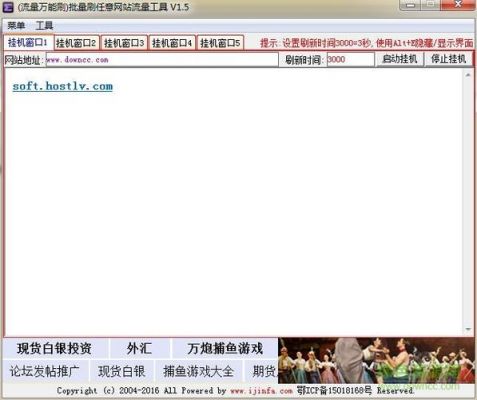Minimize the traffic tool window
Image resolution: width=477 pixels, height=400 pixels.
tap(411, 5)
